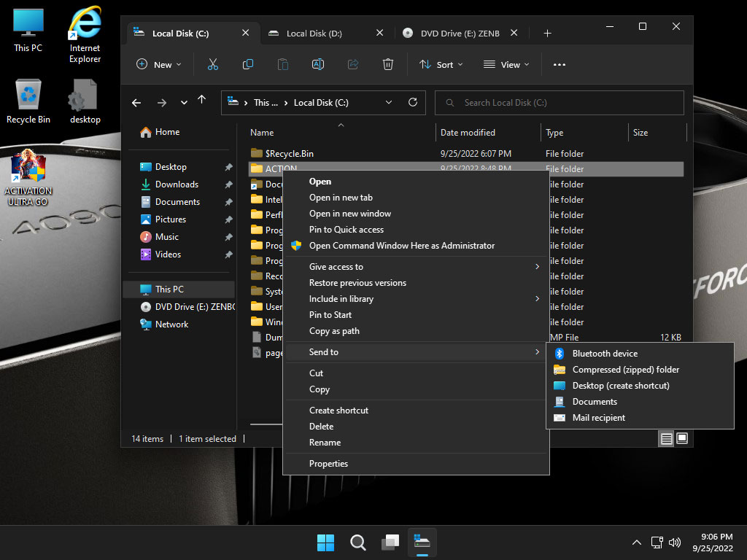Switch to Local Disk (D:) tab
Viewport: 747px width, 560px height.
tap(326, 33)
